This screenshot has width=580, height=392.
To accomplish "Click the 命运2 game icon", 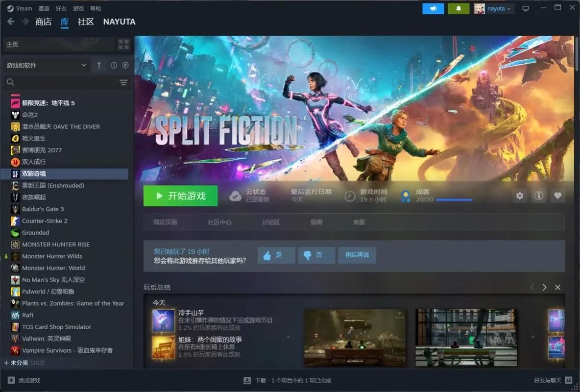I will tap(15, 115).
